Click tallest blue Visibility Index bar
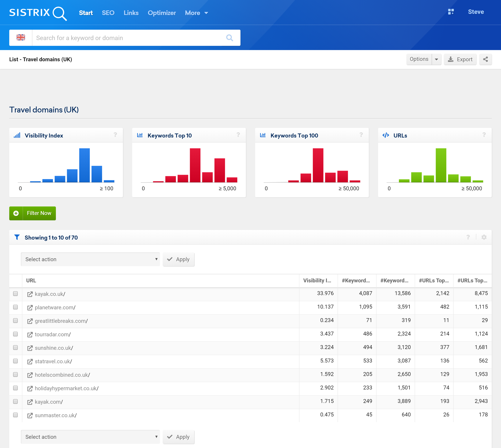Image resolution: width=501 pixels, height=448 pixels. point(84,165)
